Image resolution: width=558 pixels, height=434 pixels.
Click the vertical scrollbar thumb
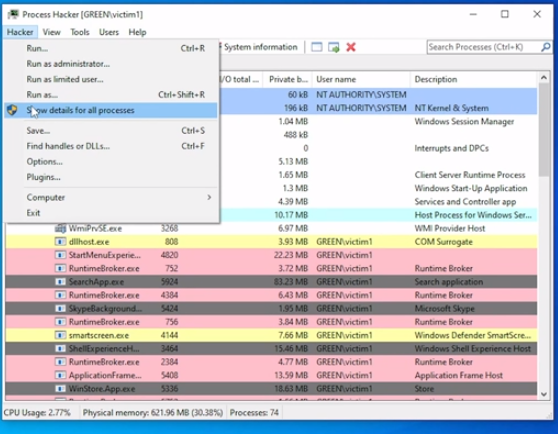(544, 130)
